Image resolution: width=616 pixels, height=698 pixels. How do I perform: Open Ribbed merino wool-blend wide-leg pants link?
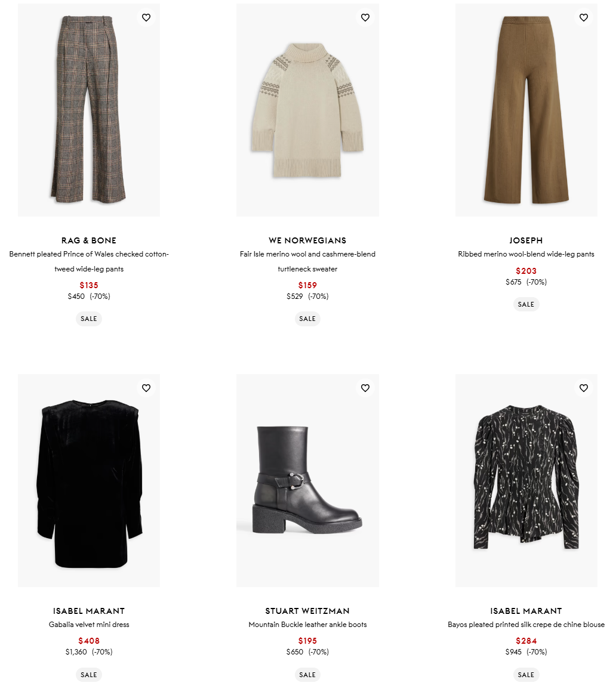(526, 254)
